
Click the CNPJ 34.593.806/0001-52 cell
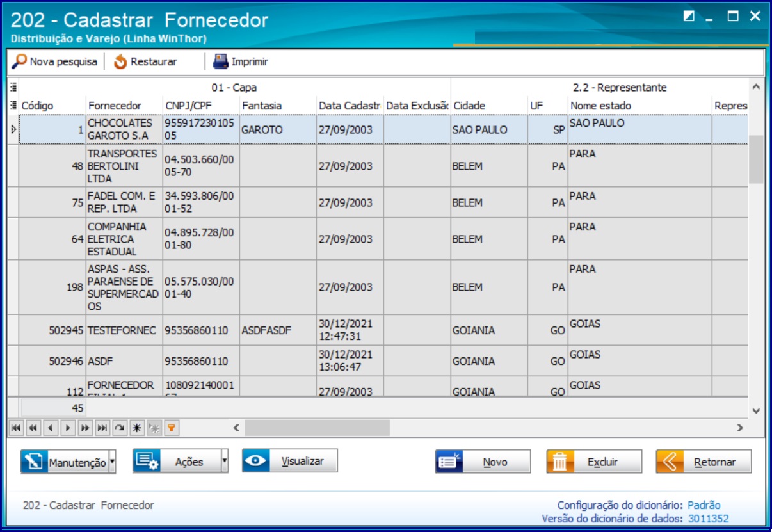(201, 202)
